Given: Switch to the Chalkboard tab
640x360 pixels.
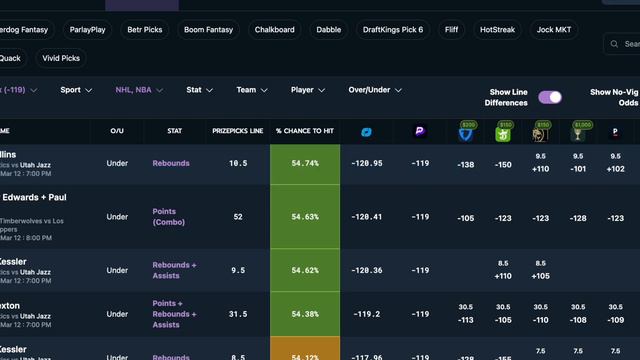Looking at the screenshot, I should (274, 30).
